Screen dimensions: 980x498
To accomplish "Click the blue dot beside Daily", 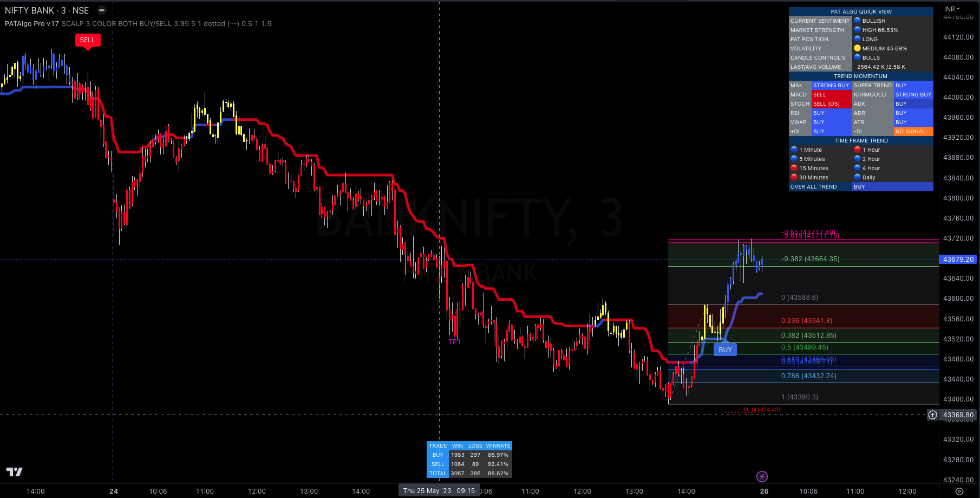I will point(857,177).
